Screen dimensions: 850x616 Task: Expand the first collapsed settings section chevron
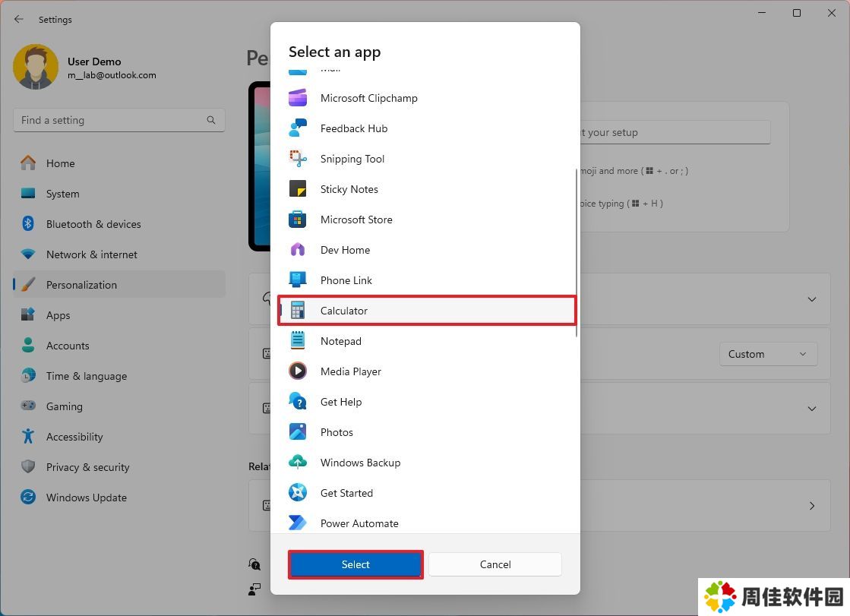[811, 299]
